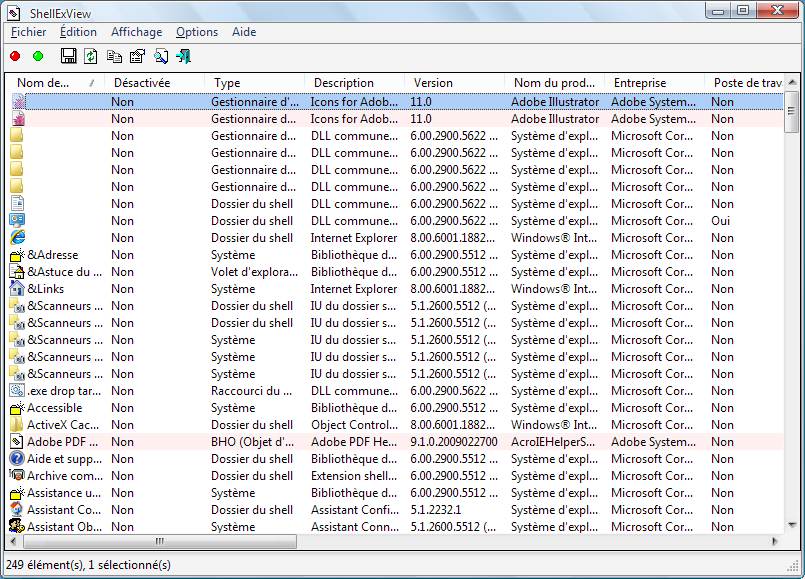Click the version 5.1.2232.1 cell
The width and height of the screenshot is (805, 579).
(436, 510)
